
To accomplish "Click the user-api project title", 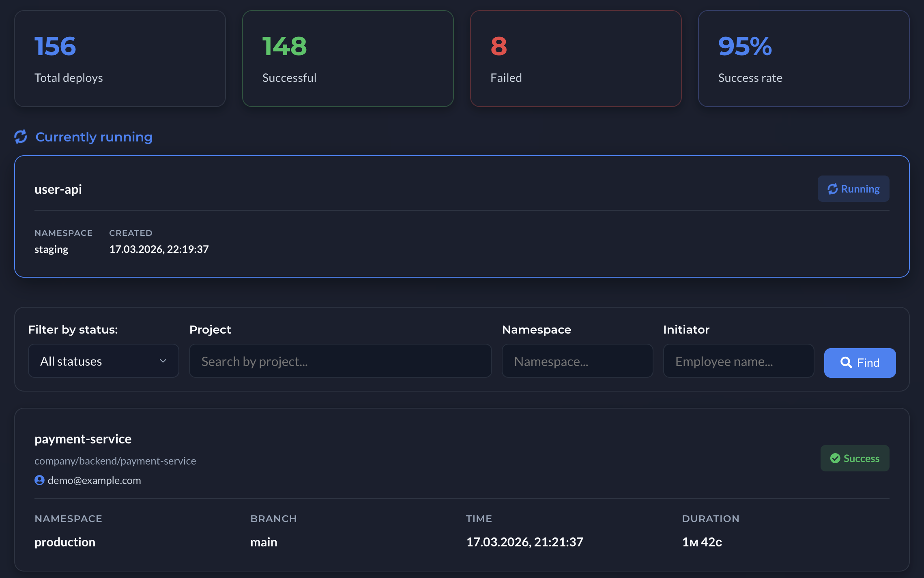I will click(58, 189).
